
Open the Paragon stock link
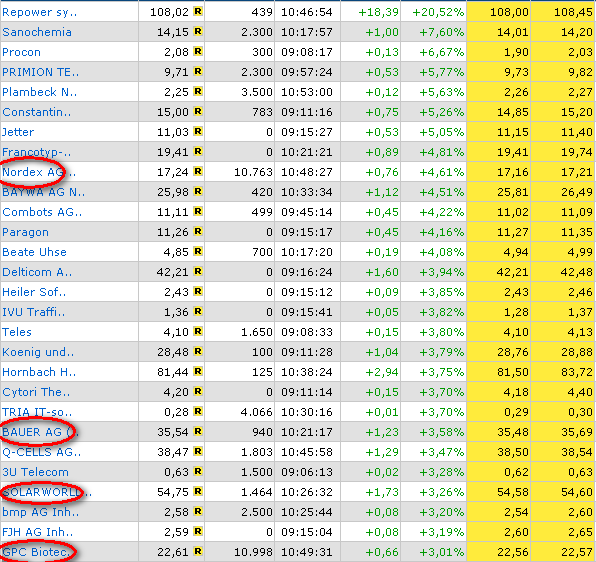(25, 232)
